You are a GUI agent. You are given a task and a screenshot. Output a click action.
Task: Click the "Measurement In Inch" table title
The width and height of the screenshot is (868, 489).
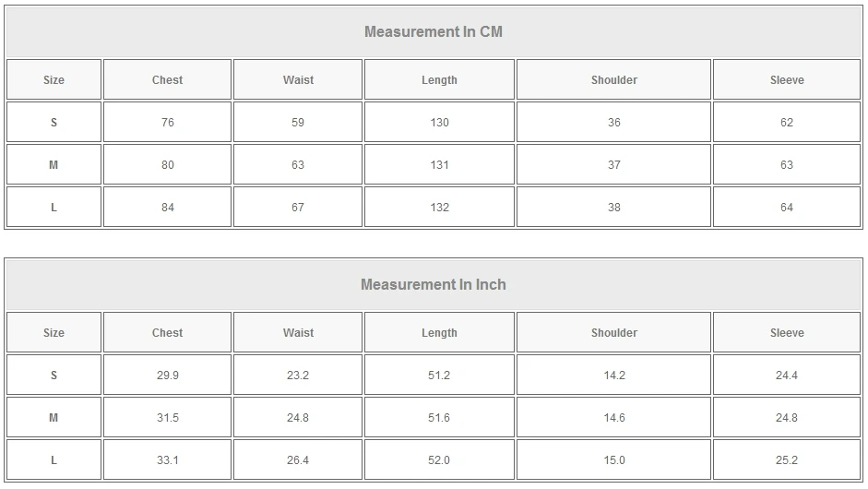(x=434, y=284)
